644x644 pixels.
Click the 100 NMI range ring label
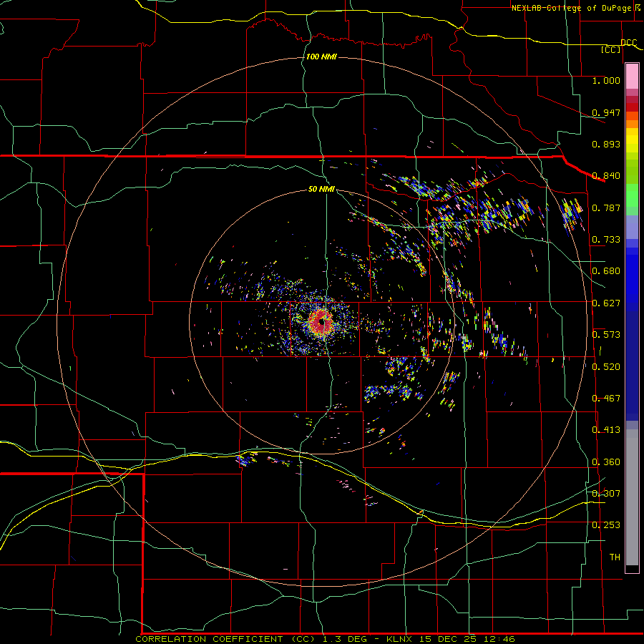(x=321, y=57)
